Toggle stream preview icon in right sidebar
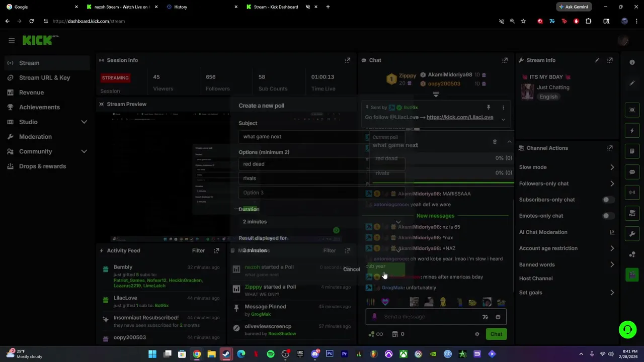The width and height of the screenshot is (644, 362). [x=632, y=110]
